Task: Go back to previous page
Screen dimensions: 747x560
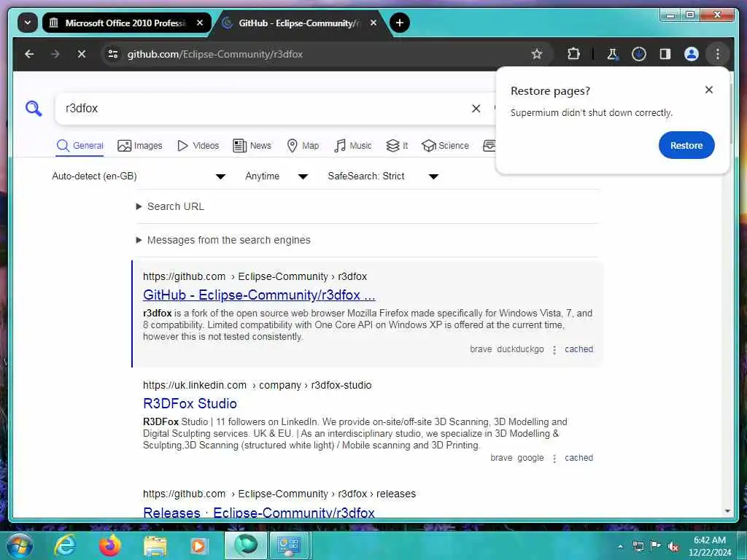Action: coord(29,54)
